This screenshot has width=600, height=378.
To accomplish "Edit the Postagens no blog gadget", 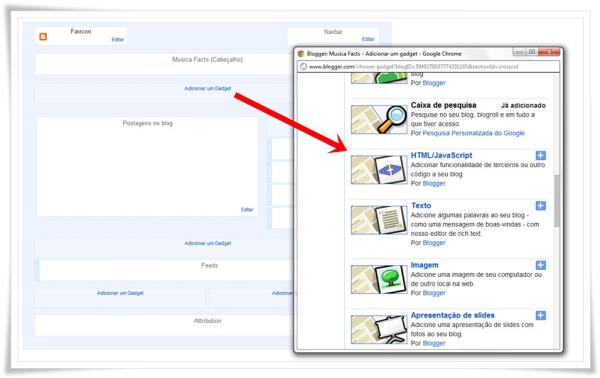I will [x=247, y=209].
